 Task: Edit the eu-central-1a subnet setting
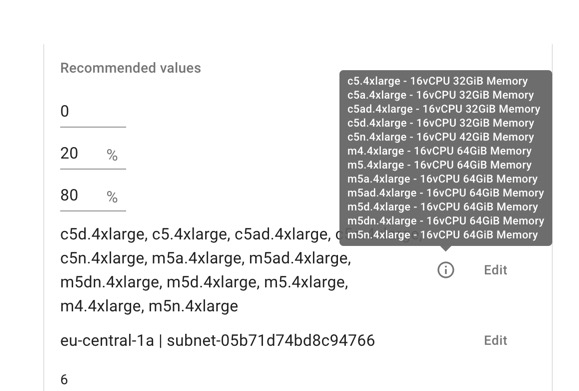495,340
